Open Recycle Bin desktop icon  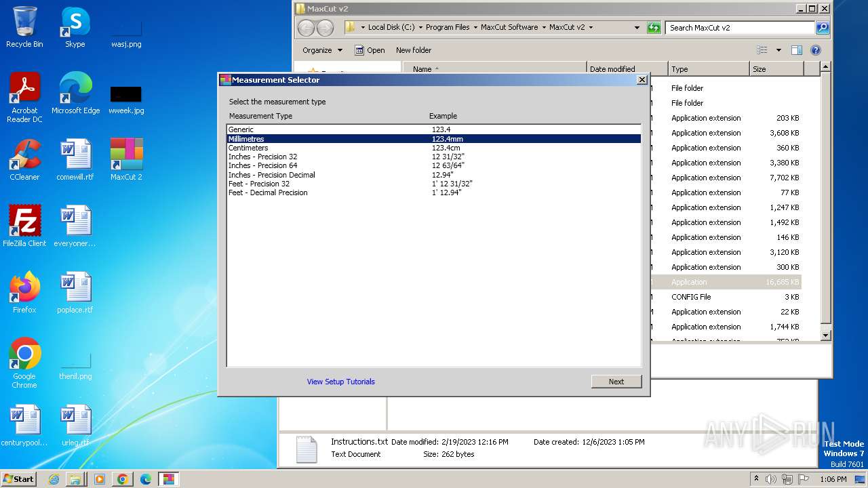(24, 27)
